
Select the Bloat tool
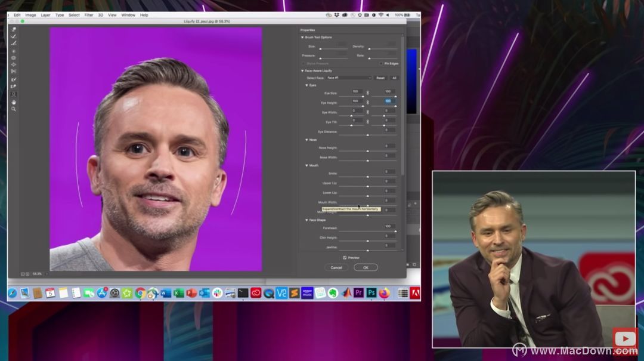[14, 64]
